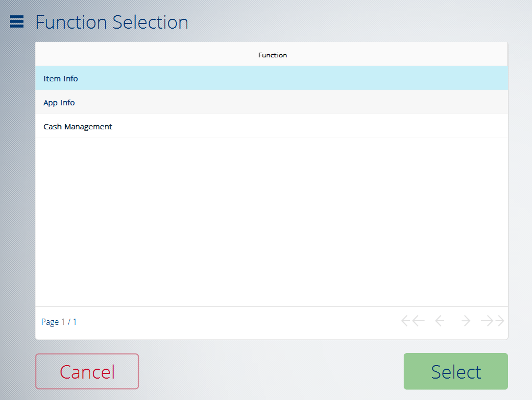This screenshot has width=532, height=400.
Task: Click the Function column header
Action: click(272, 54)
